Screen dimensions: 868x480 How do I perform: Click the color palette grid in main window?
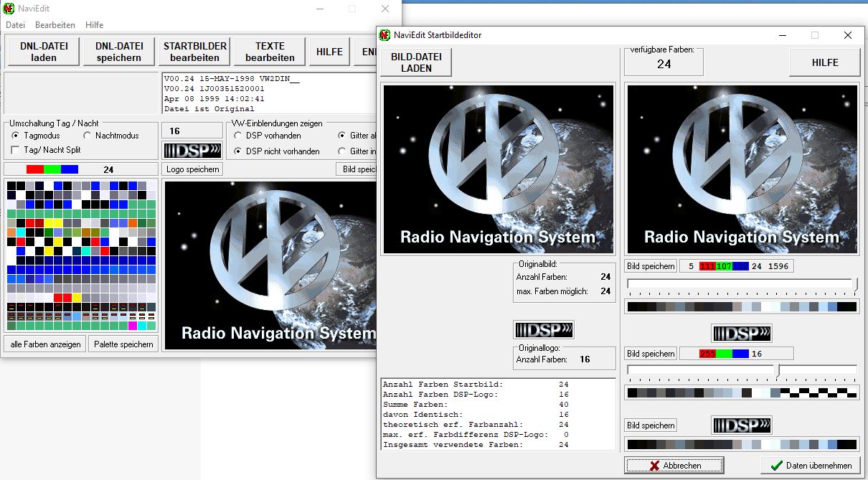pos(81,255)
